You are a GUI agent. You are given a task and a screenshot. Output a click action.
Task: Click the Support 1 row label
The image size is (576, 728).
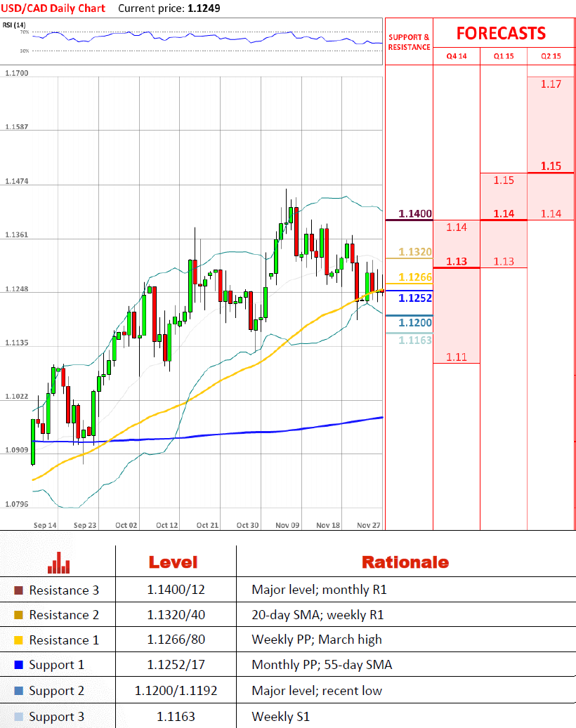[x=57, y=666]
